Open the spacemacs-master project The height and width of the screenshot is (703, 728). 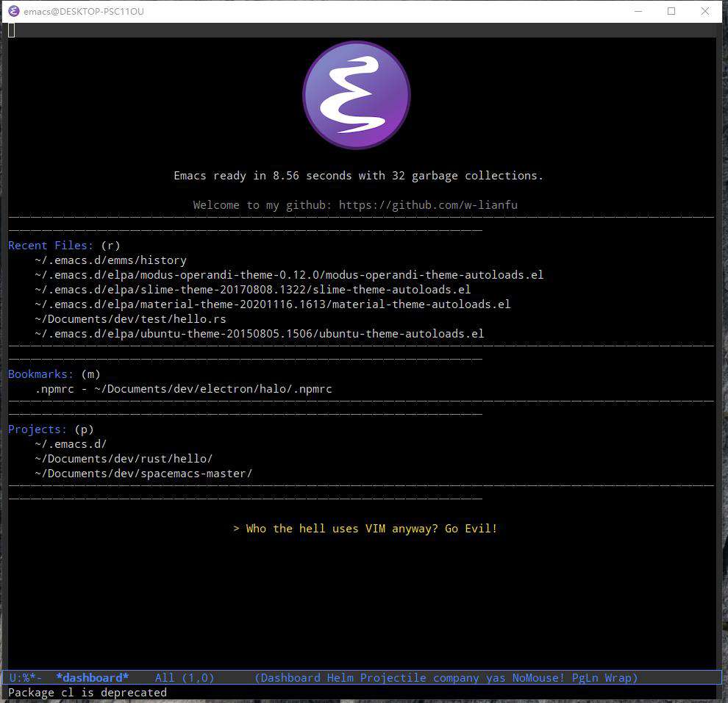tap(143, 474)
